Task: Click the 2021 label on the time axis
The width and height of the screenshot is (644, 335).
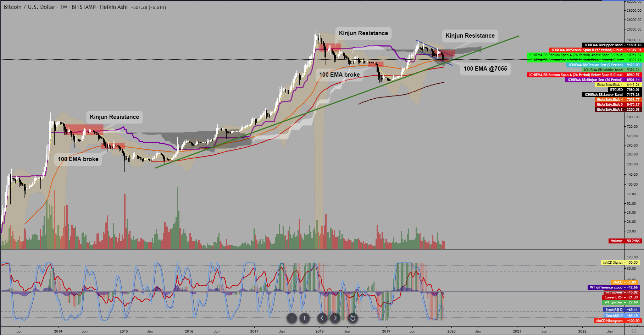Action: point(517,331)
